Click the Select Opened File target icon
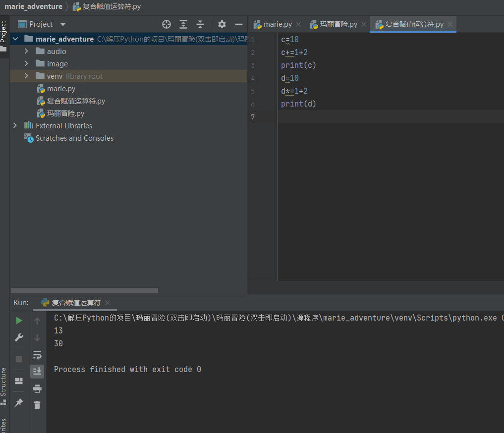 [x=167, y=24]
